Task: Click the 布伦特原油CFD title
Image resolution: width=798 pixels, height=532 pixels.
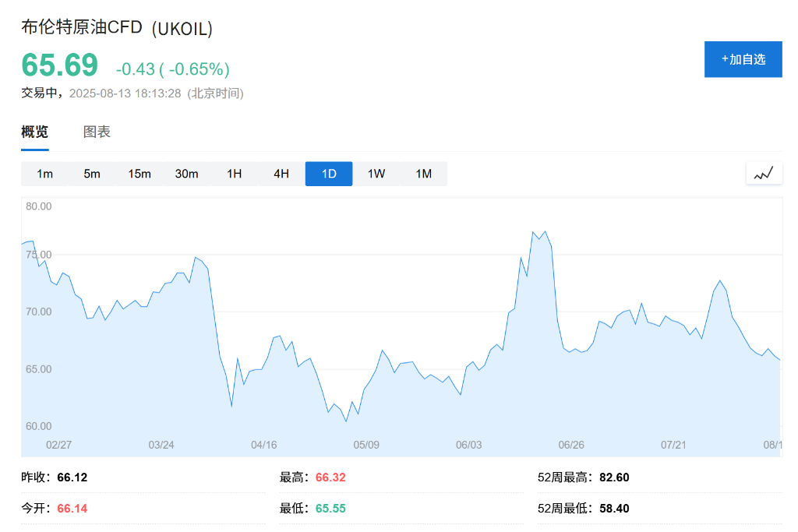Action: coord(82,28)
